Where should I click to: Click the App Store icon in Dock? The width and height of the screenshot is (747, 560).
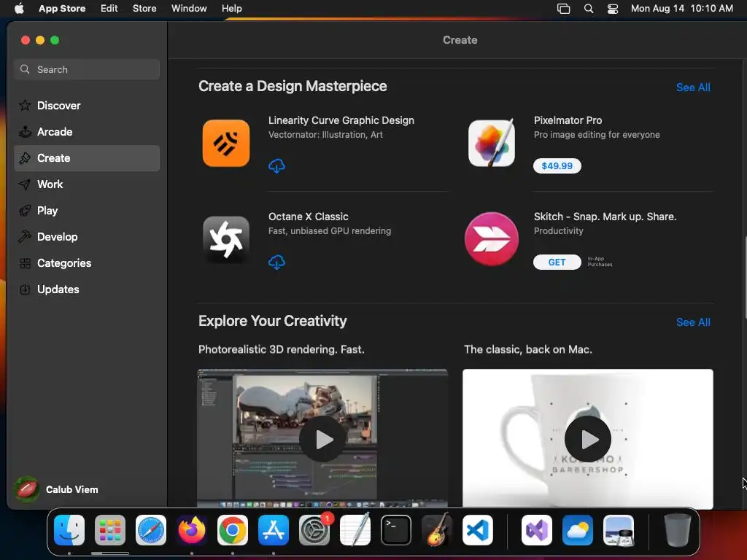click(x=274, y=530)
